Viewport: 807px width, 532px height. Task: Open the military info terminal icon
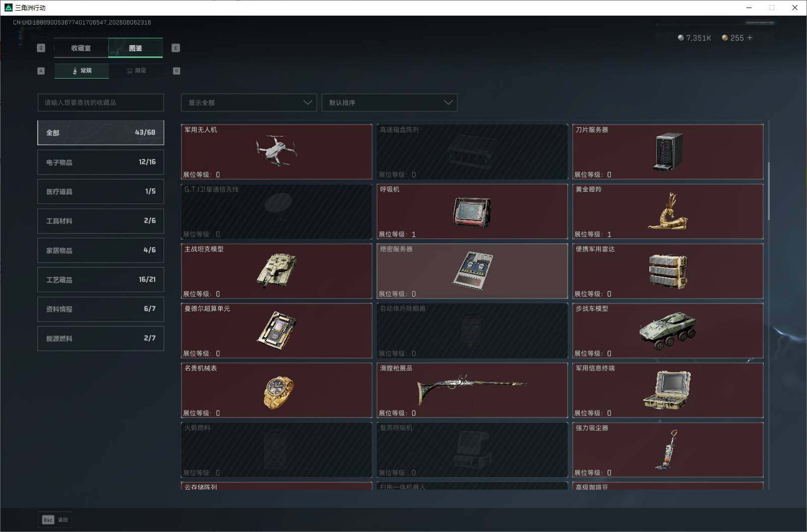(667, 389)
